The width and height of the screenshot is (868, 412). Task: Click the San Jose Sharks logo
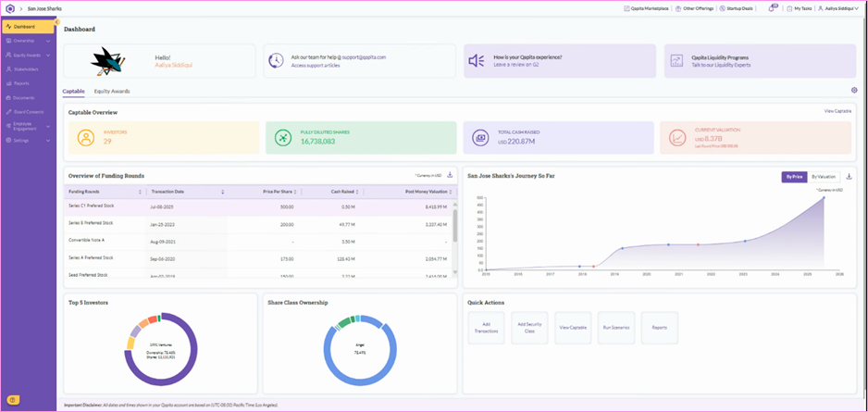coord(108,61)
